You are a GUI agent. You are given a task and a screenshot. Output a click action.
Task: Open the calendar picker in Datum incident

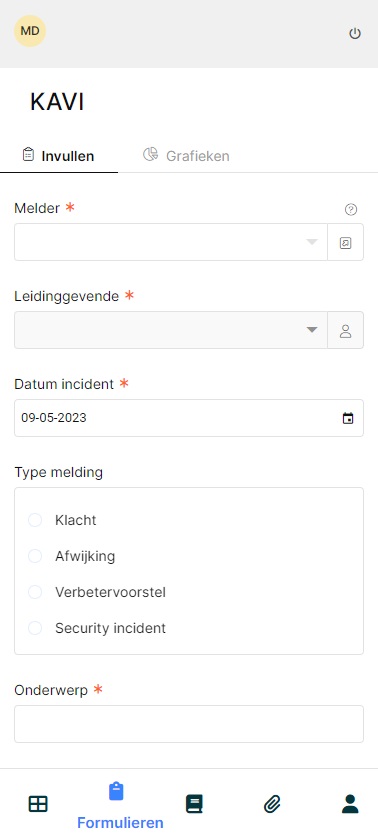click(348, 418)
